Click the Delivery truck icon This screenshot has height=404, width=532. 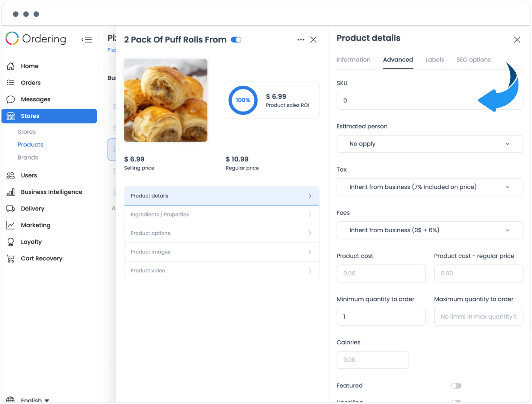(x=11, y=208)
